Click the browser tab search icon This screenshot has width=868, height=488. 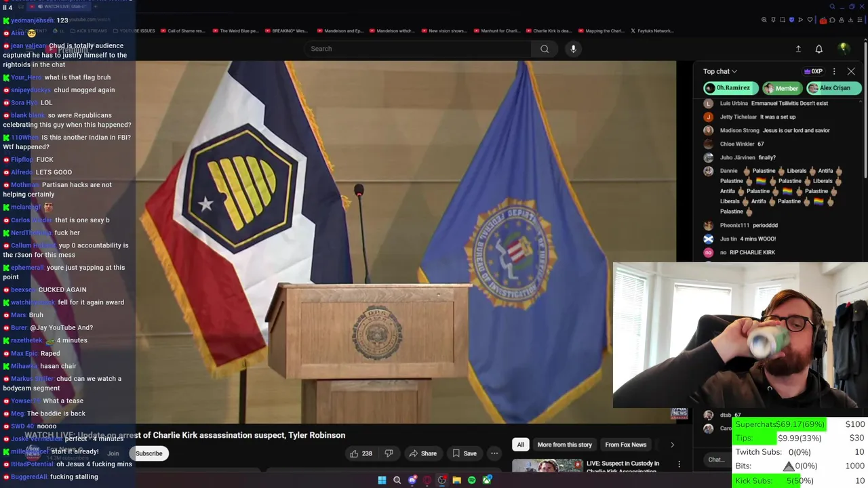pos(832,7)
